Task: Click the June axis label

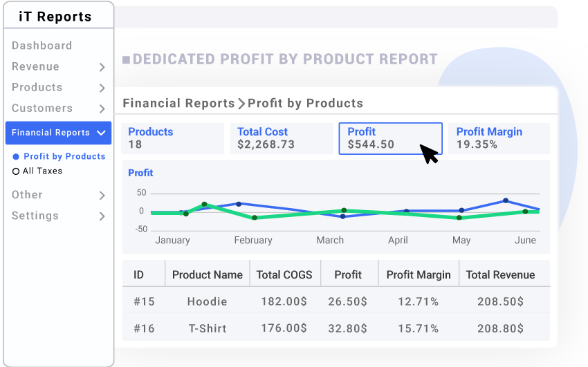Action: tap(525, 240)
